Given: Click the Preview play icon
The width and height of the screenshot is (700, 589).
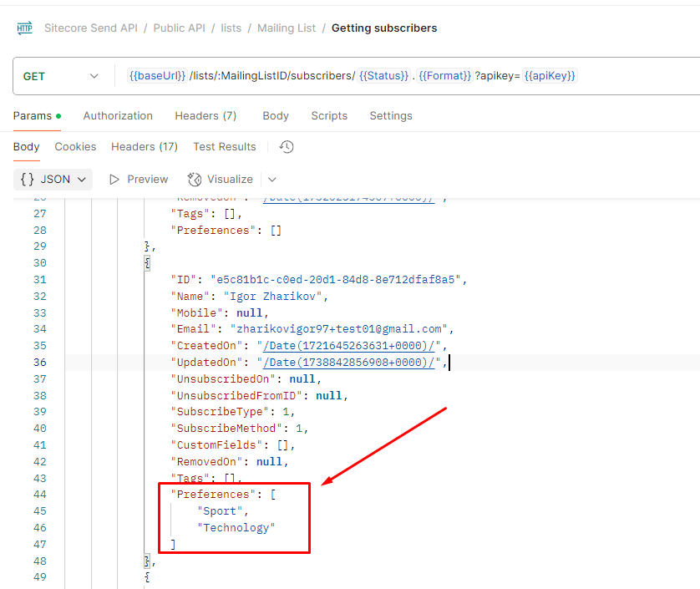Looking at the screenshot, I should pos(114,180).
